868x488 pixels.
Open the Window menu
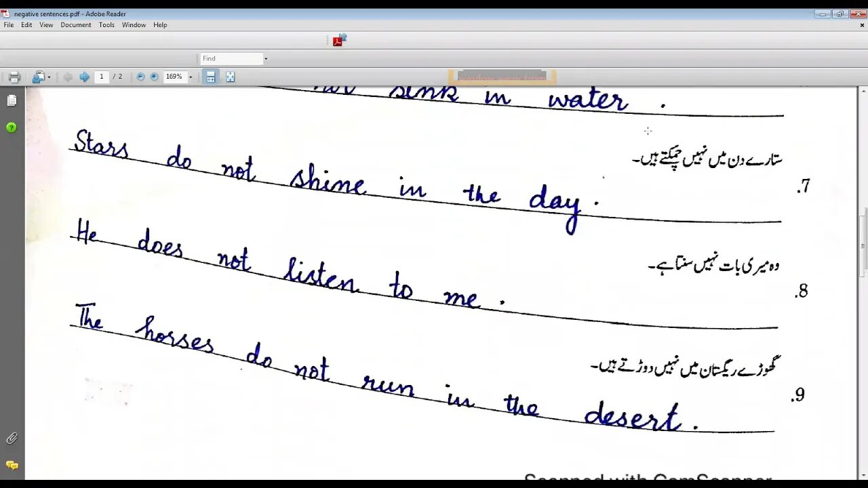point(134,25)
